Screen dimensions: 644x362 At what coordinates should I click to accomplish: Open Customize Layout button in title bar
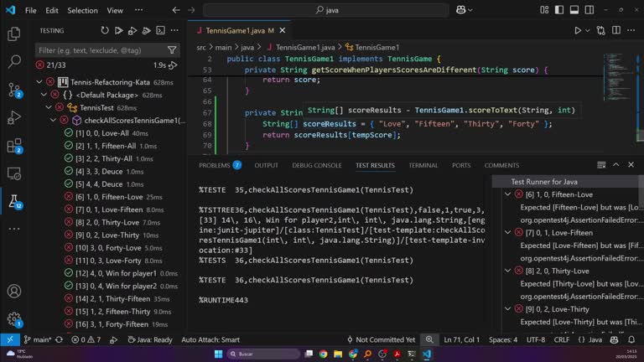click(544, 10)
